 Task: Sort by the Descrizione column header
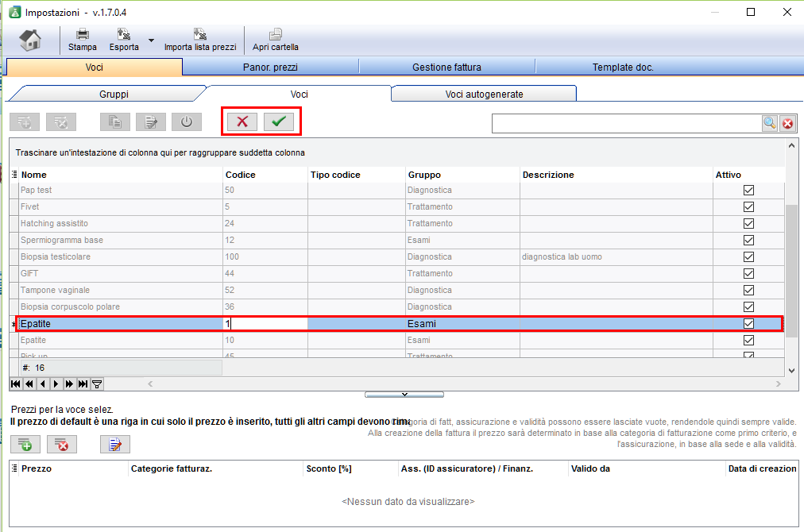(617, 175)
